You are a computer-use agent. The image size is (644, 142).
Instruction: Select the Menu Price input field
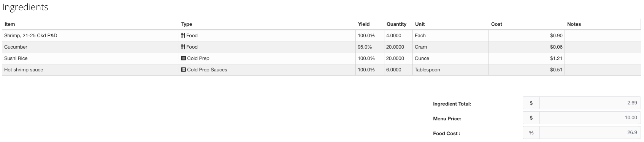tap(590, 118)
